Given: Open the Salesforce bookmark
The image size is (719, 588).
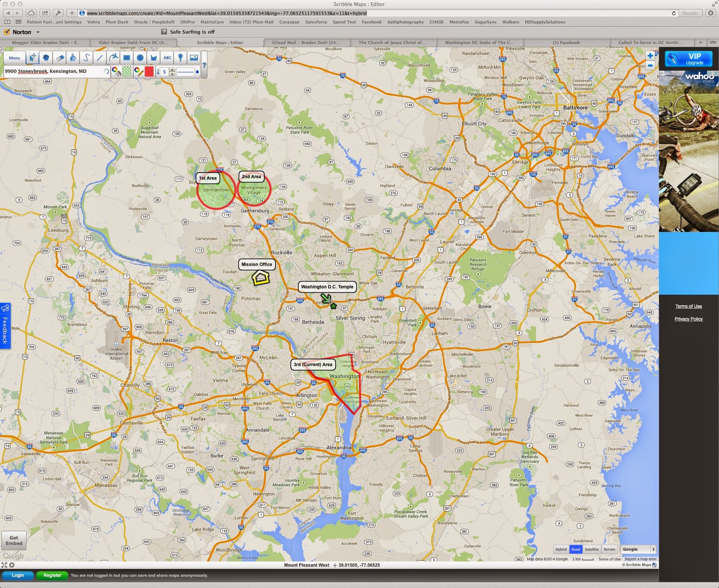Looking at the screenshot, I should [316, 22].
